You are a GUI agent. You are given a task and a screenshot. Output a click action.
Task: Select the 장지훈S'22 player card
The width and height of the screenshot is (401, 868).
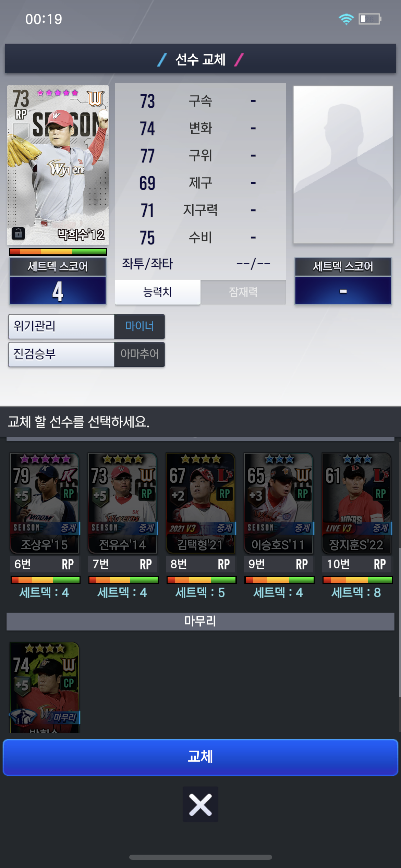point(356,503)
